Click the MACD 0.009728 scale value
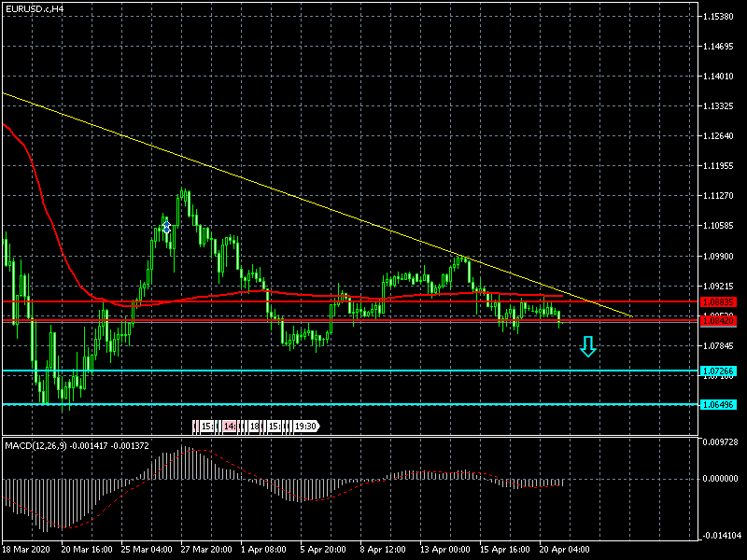The height and width of the screenshot is (560, 747). point(722,442)
